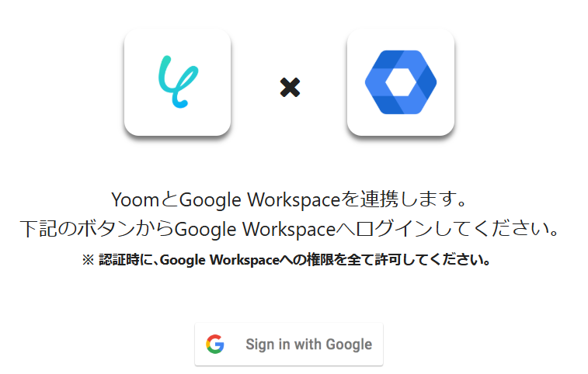
Task: Click the ※ mark before the bold note
Action: click(x=88, y=260)
